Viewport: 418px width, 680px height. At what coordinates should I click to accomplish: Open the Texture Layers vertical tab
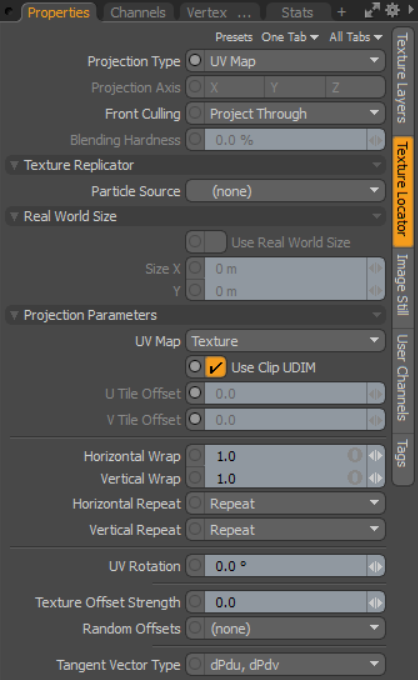coord(402,78)
